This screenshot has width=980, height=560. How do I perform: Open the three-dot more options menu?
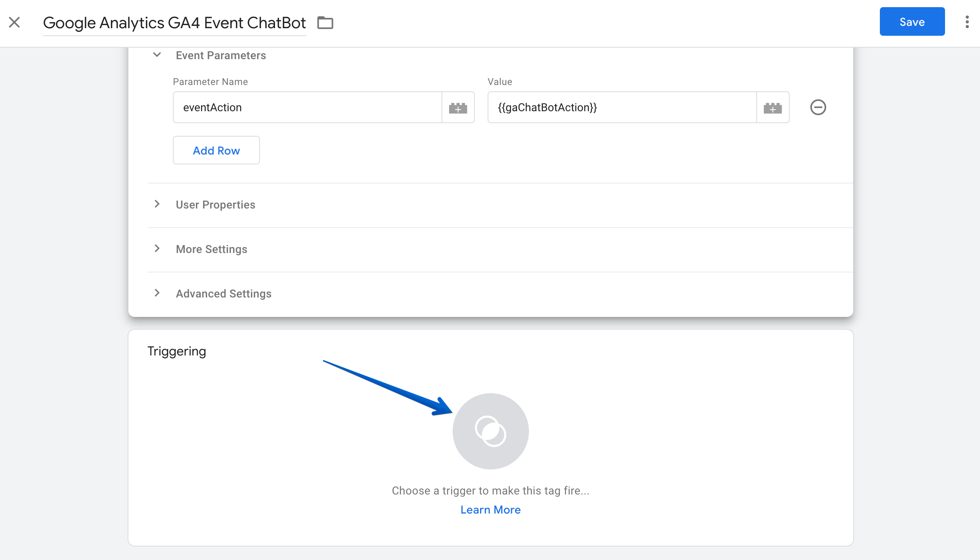[x=967, y=22]
